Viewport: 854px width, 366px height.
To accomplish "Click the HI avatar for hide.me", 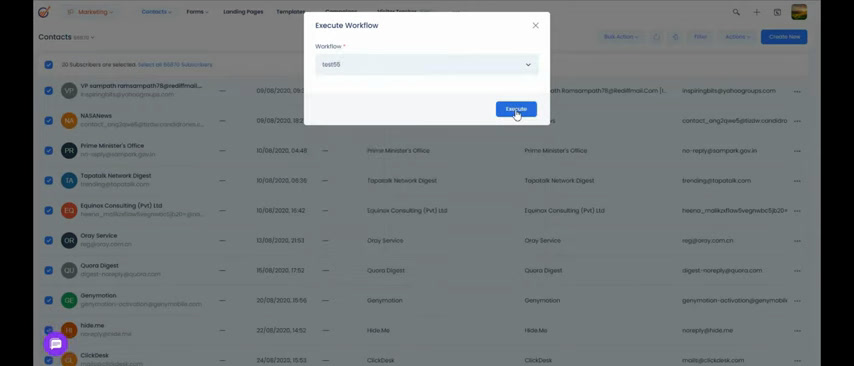I will click(69, 330).
